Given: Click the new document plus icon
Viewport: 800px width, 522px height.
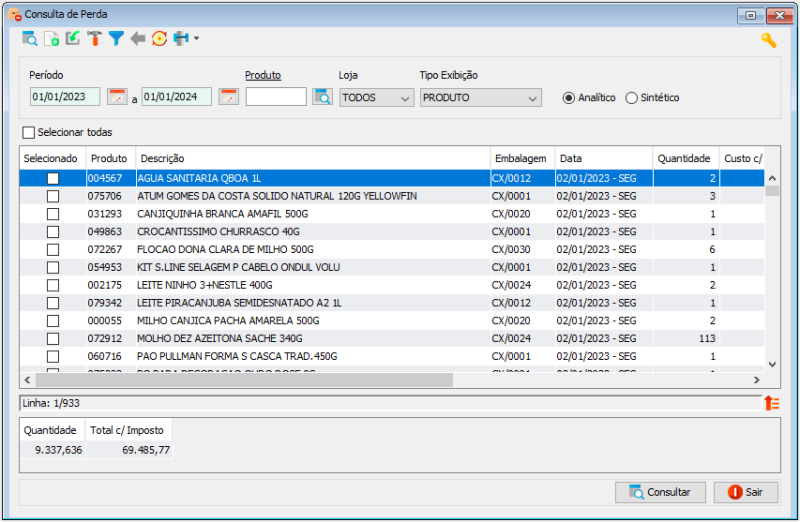Looking at the screenshot, I should tap(51, 39).
